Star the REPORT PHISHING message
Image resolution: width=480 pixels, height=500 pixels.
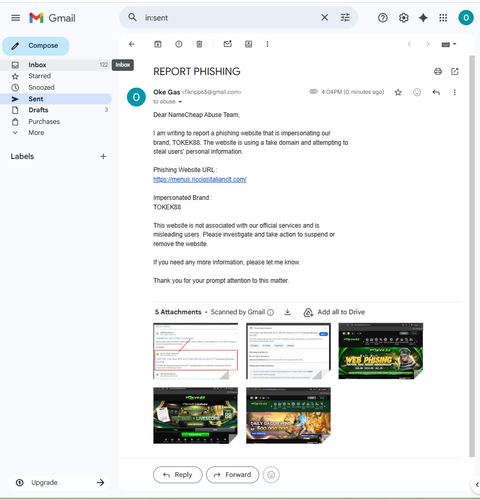tap(398, 92)
